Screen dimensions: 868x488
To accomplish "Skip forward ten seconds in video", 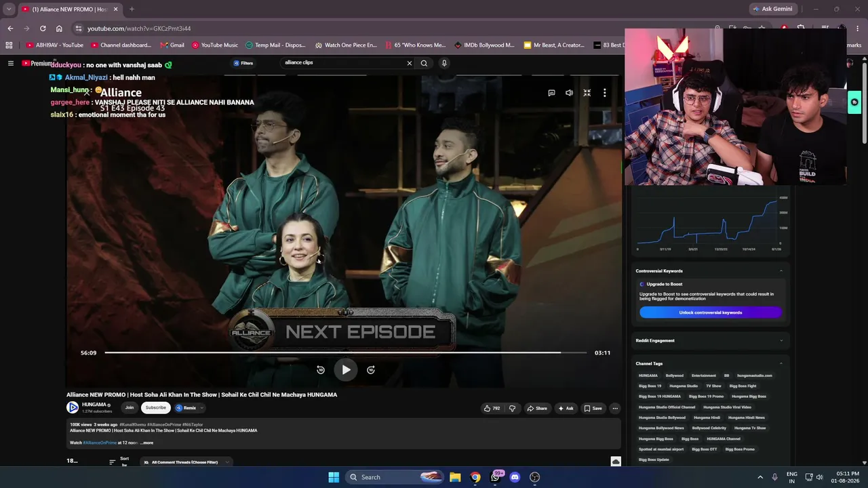I will click(371, 369).
